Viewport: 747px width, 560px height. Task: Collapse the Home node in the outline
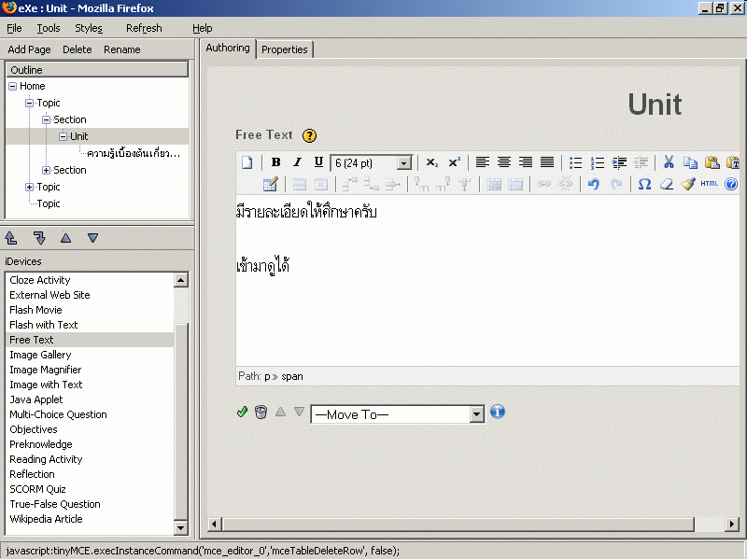(13, 87)
